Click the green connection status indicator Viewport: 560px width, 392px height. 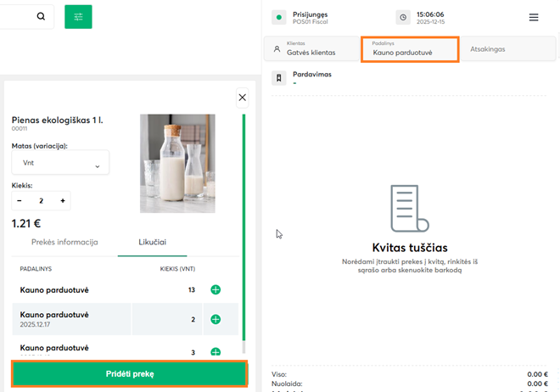click(278, 17)
